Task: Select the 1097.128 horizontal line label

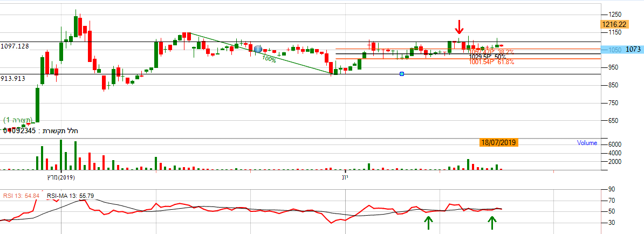Action: tap(15, 47)
